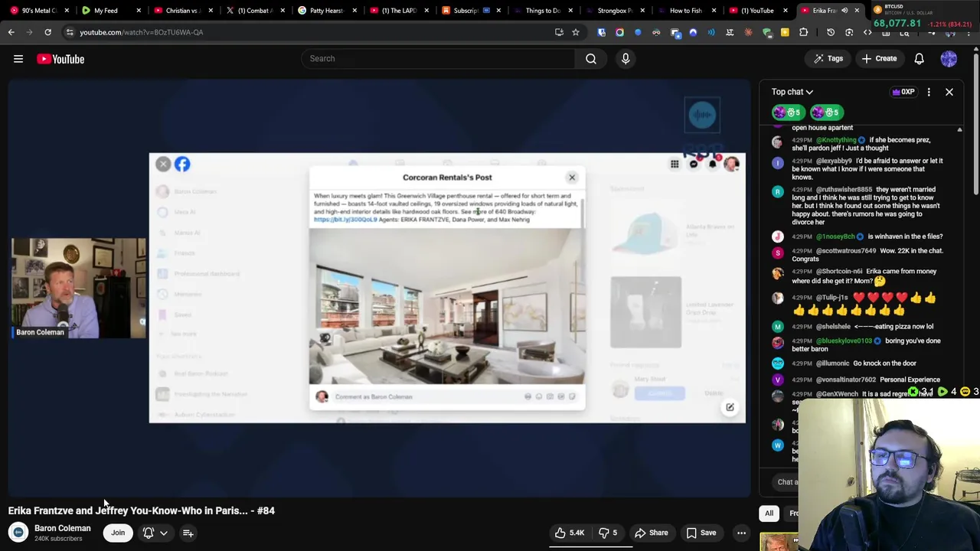Screen dimensions: 980x551
Task: Click the penthouse living room photo
Action: point(446,306)
